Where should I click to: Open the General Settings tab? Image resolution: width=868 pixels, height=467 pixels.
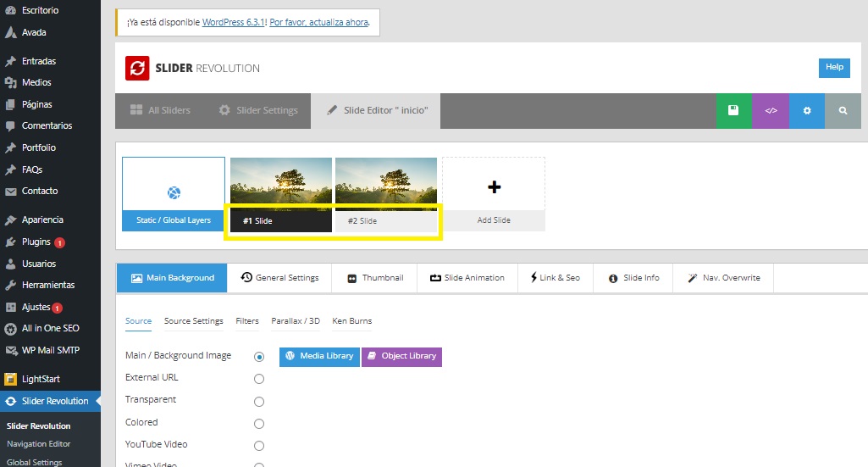(x=279, y=277)
